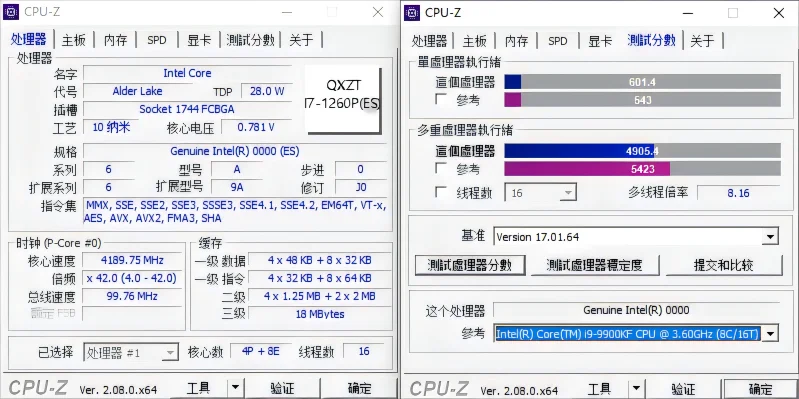
Task: Minimize the right CPU-Z window
Action: (x=687, y=13)
